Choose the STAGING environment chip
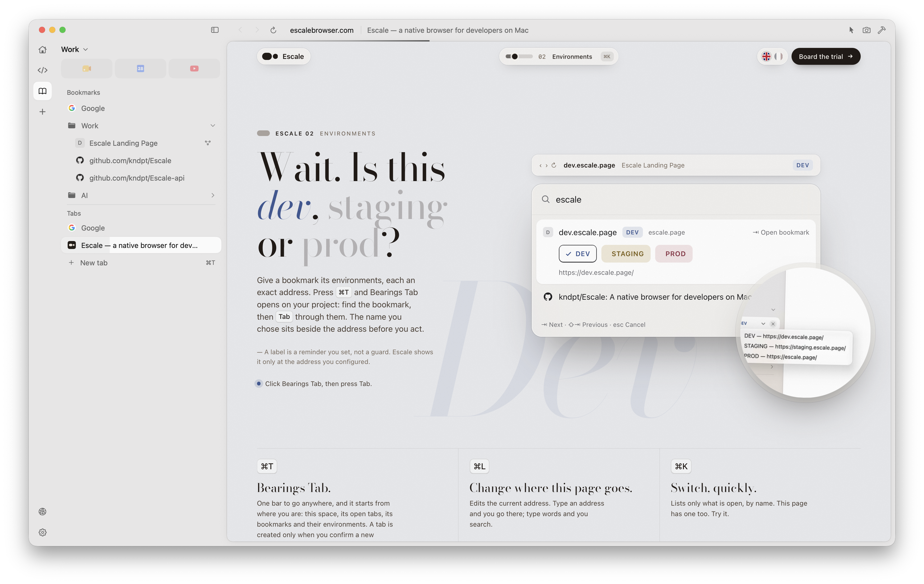 (x=626, y=254)
